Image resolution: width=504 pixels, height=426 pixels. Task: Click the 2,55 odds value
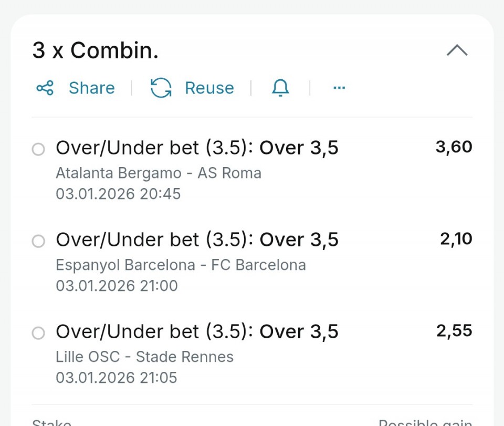[x=454, y=331]
